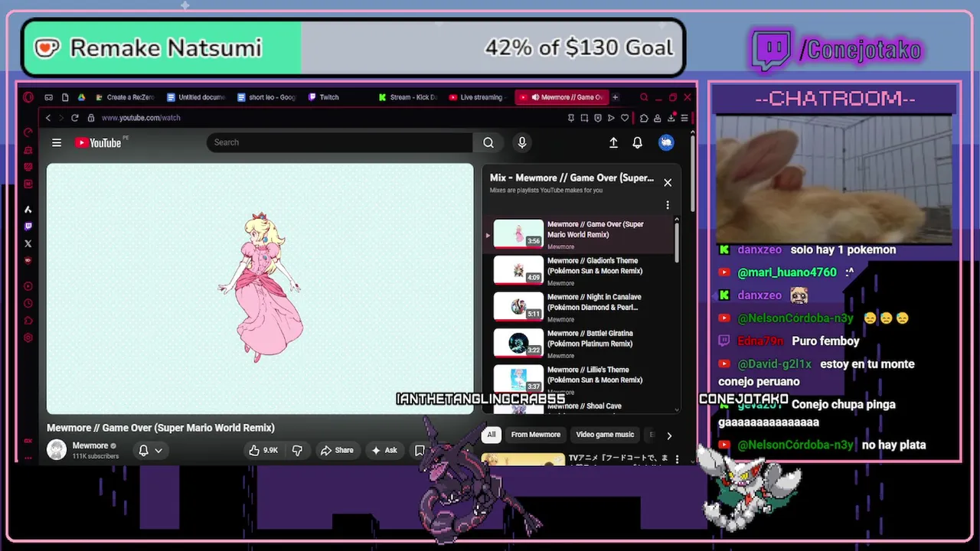Select the Video game music chip
This screenshot has height=551, width=980.
tap(605, 435)
